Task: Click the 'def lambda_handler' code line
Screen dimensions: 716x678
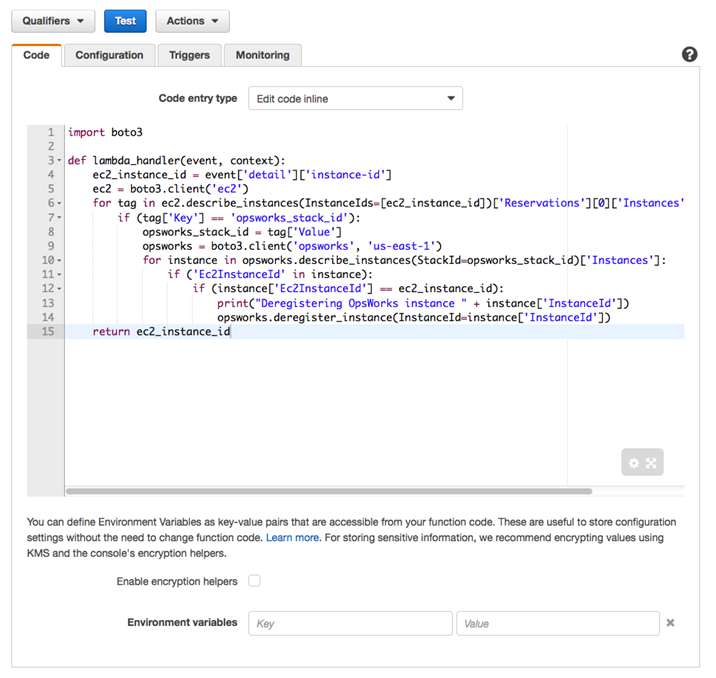Action: (x=176, y=161)
